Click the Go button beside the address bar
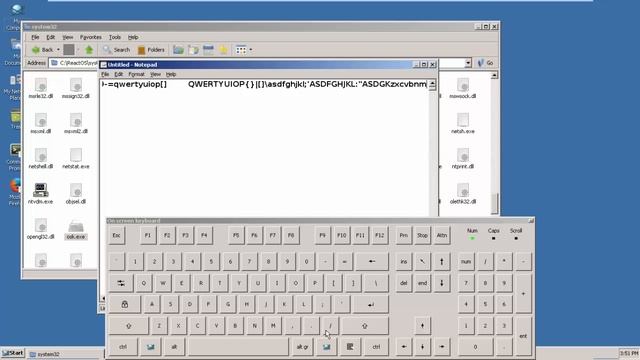640x360 pixels. pos(486,63)
